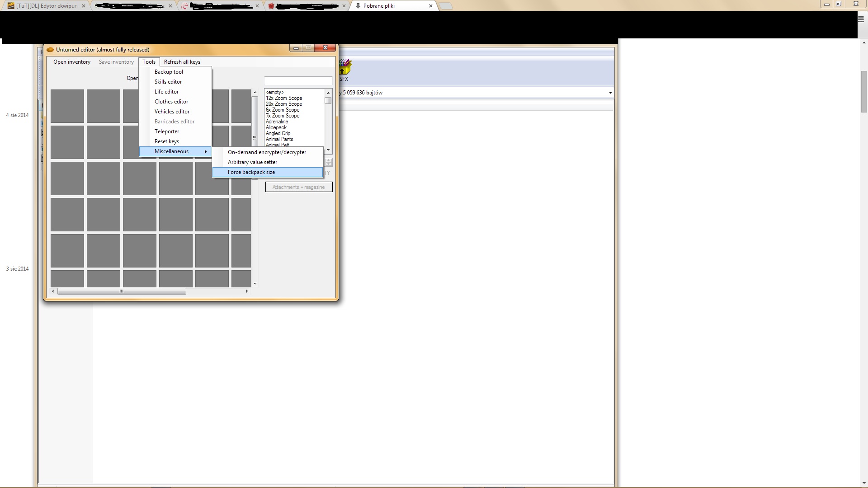
Task: Choose Backup tool from Tools menu
Action: tap(175, 72)
